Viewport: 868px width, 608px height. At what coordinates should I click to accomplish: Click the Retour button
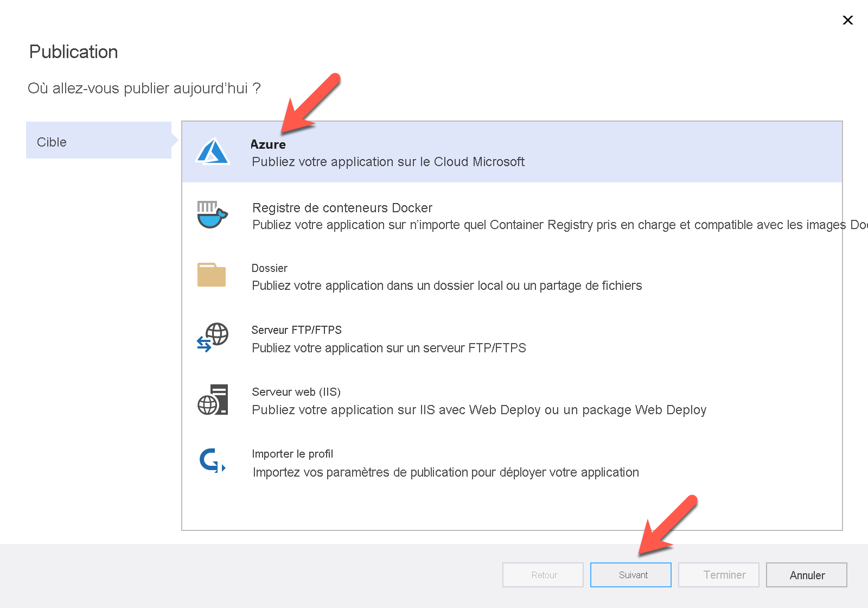pos(543,575)
